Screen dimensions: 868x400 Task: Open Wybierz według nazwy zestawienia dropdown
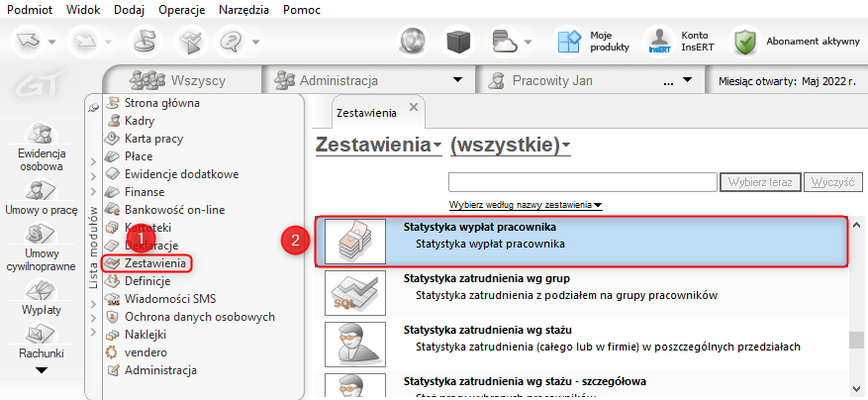[x=526, y=205]
